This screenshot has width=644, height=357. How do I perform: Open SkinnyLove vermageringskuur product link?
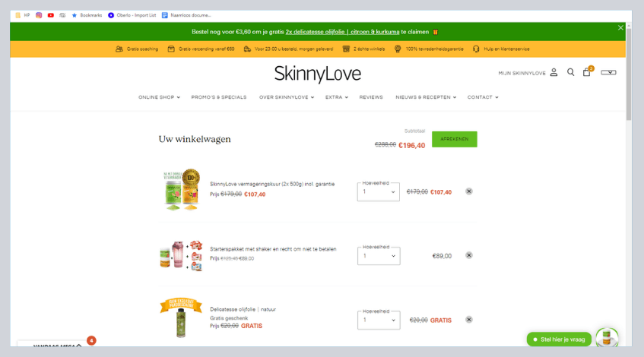(272, 184)
